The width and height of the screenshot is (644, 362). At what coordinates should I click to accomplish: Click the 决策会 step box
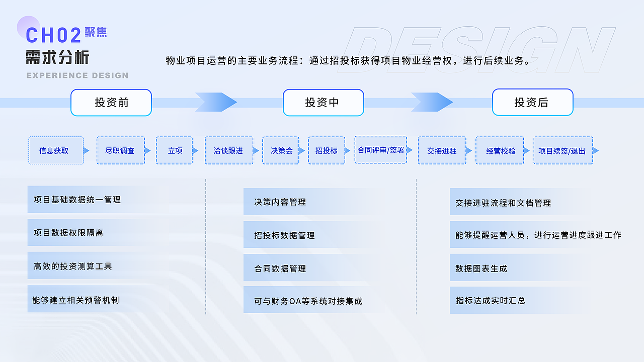pyautogui.click(x=281, y=150)
